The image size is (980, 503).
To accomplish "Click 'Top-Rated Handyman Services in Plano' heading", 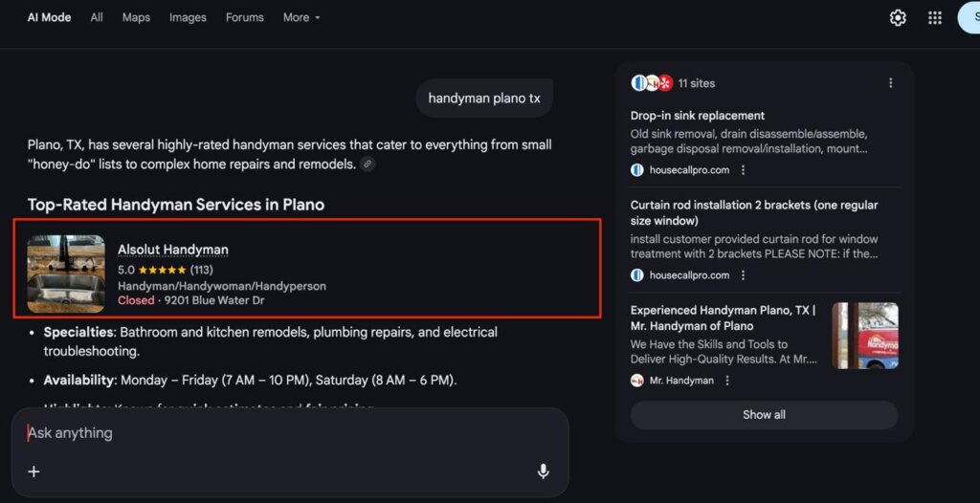I will (x=176, y=205).
